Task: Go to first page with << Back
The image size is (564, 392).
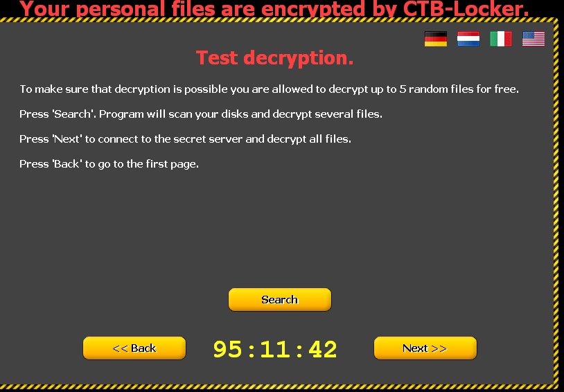Action: tap(134, 348)
